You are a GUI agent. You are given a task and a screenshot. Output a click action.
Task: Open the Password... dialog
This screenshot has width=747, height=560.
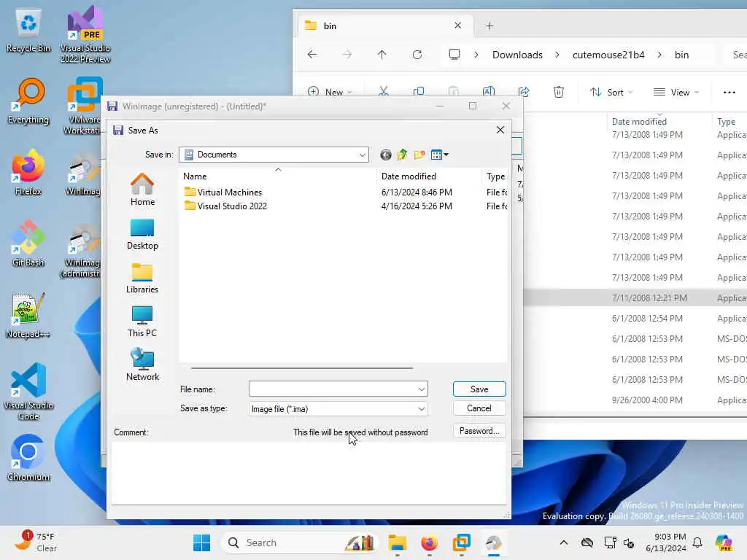click(x=479, y=431)
